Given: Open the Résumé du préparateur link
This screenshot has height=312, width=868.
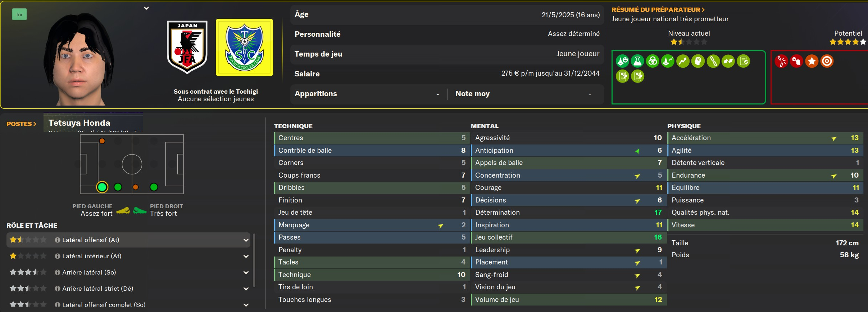Looking at the screenshot, I should [658, 10].
